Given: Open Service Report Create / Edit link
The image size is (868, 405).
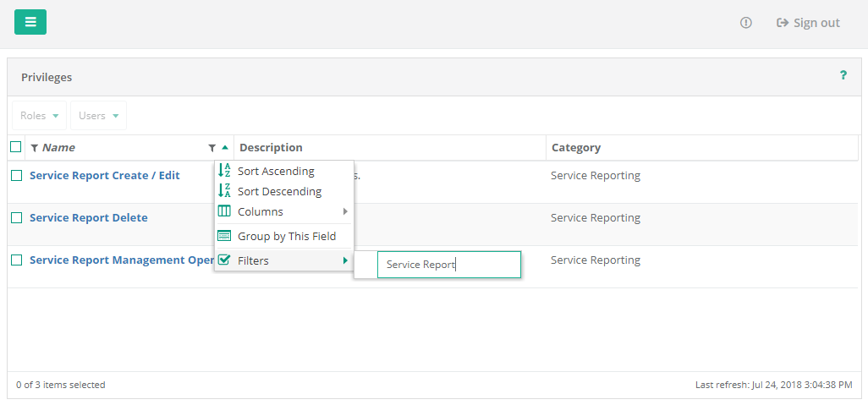Looking at the screenshot, I should 105,175.
